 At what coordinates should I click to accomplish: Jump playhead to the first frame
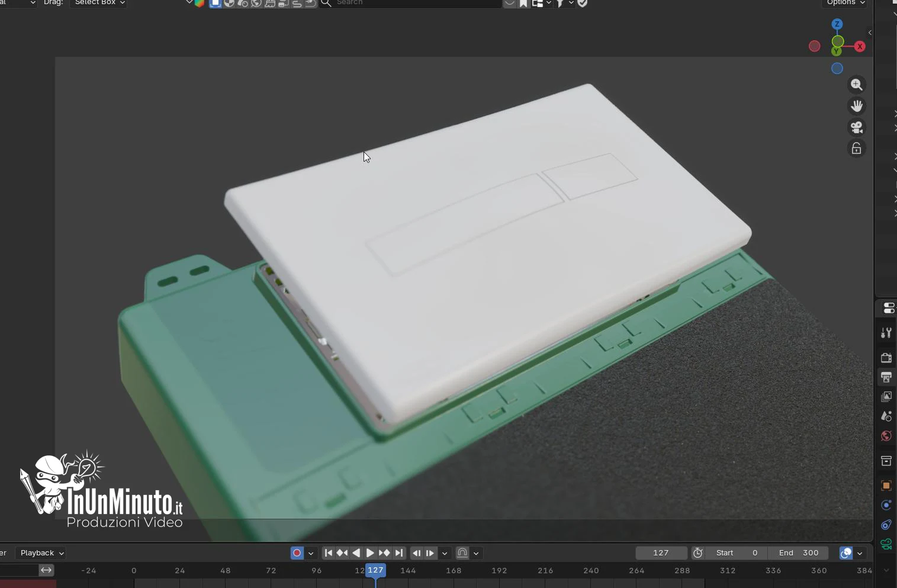pos(329,552)
